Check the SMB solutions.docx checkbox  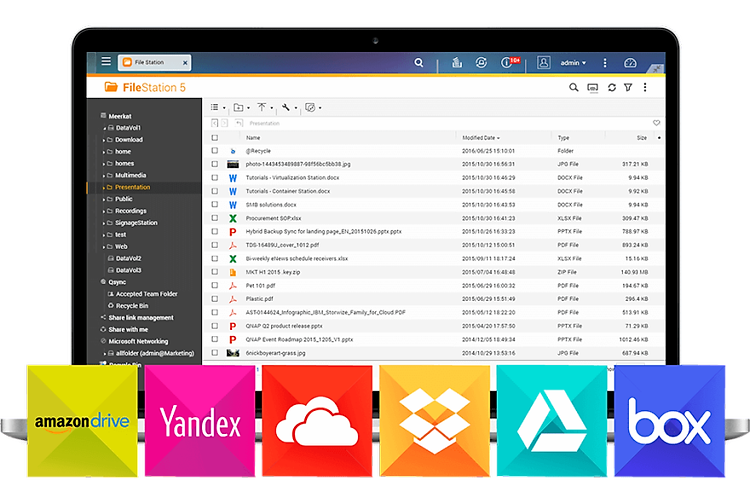pyautogui.click(x=215, y=204)
